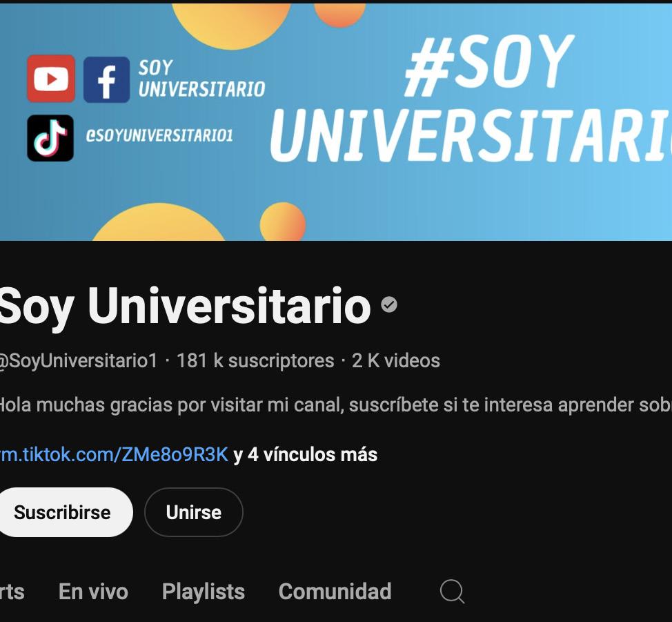This screenshot has height=622, width=672.
Task: Click the Soy Universitario channel title
Action: (185, 307)
